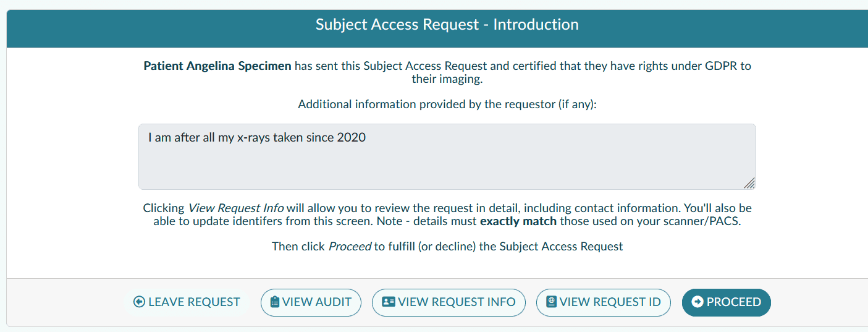Click the 'Additional information provided by the requestor' label
The height and width of the screenshot is (332, 868).
447,104
